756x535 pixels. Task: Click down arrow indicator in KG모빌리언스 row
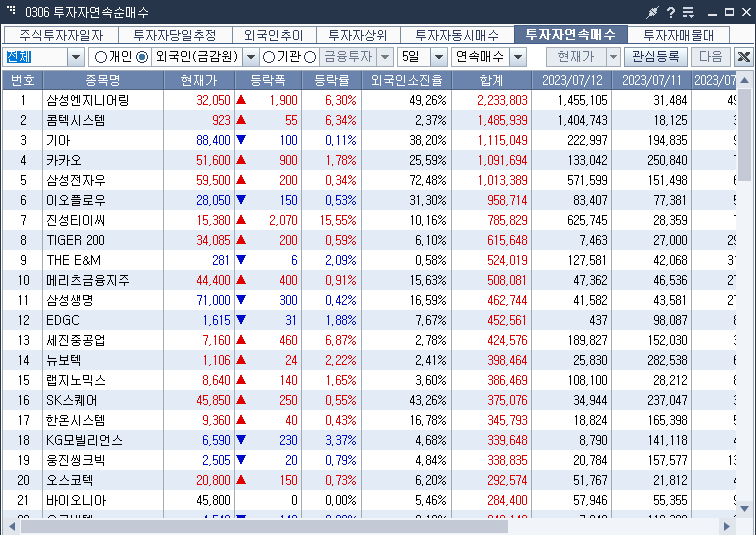pos(242,440)
